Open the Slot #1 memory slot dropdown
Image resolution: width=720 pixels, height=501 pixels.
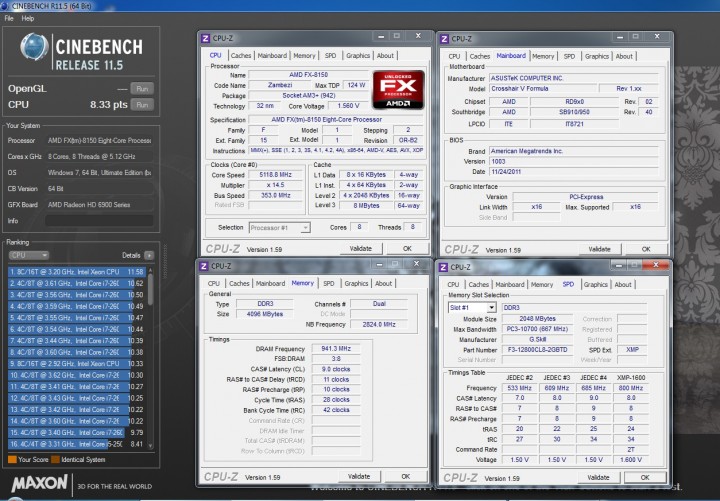[x=472, y=308]
